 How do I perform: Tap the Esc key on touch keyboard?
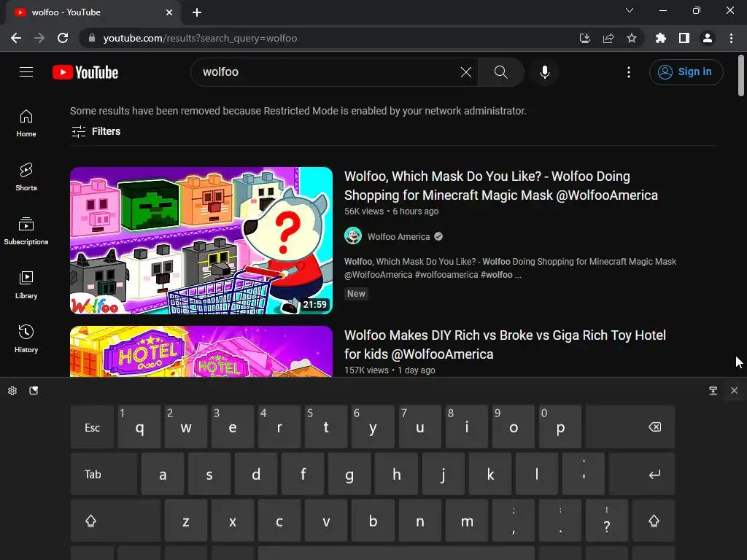coord(93,427)
